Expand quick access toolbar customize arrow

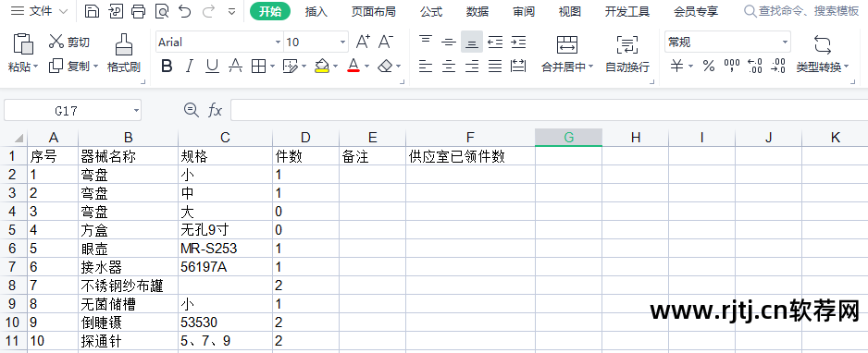click(x=232, y=11)
